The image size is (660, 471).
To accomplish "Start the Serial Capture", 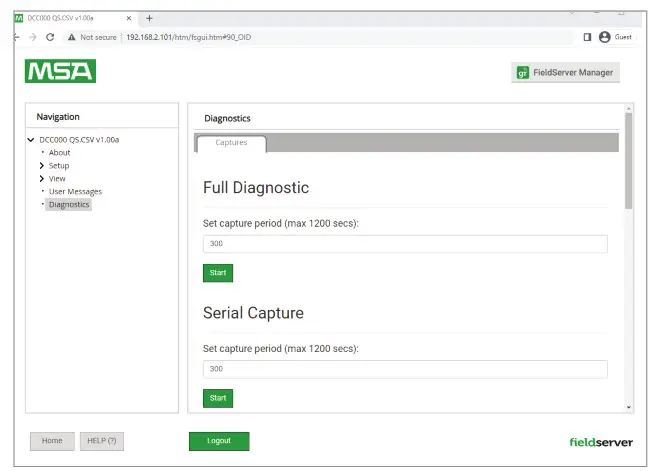I will (218, 398).
